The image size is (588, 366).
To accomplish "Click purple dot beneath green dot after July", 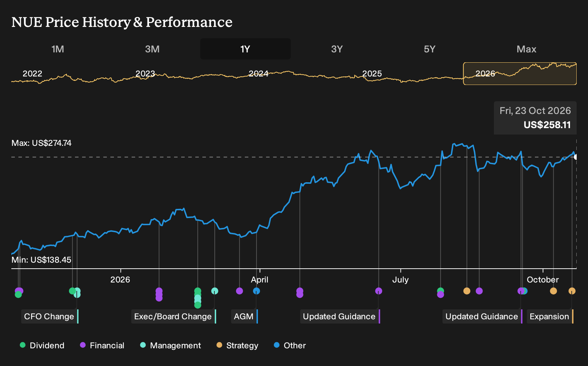I will (440, 294).
